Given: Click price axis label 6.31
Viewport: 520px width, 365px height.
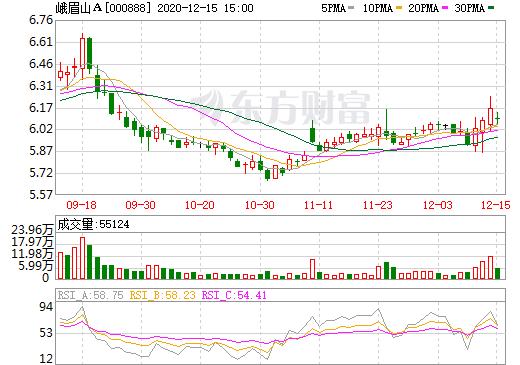Looking at the screenshot, I should (x=41, y=86).
